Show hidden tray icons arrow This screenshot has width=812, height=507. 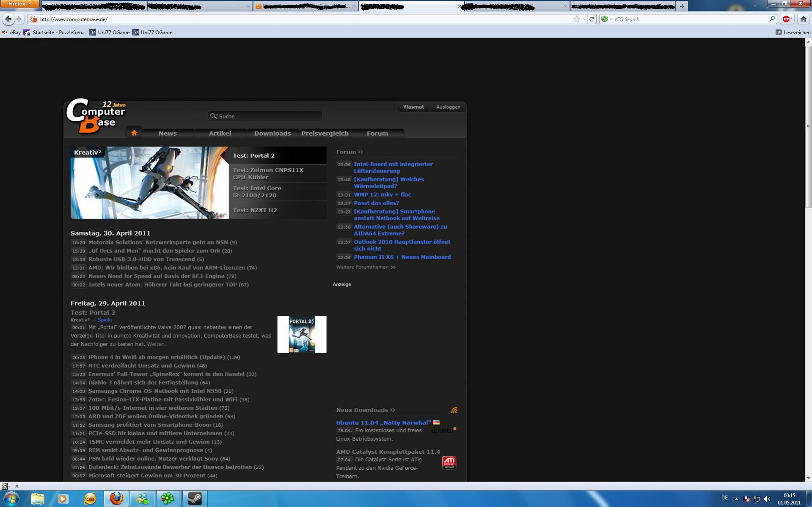tap(736, 499)
